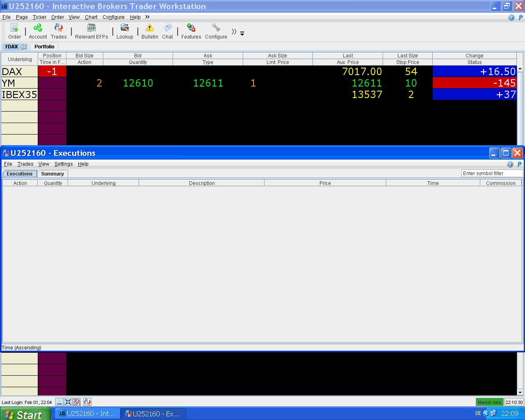
Task: Open the Order toolbar icon
Action: click(14, 31)
